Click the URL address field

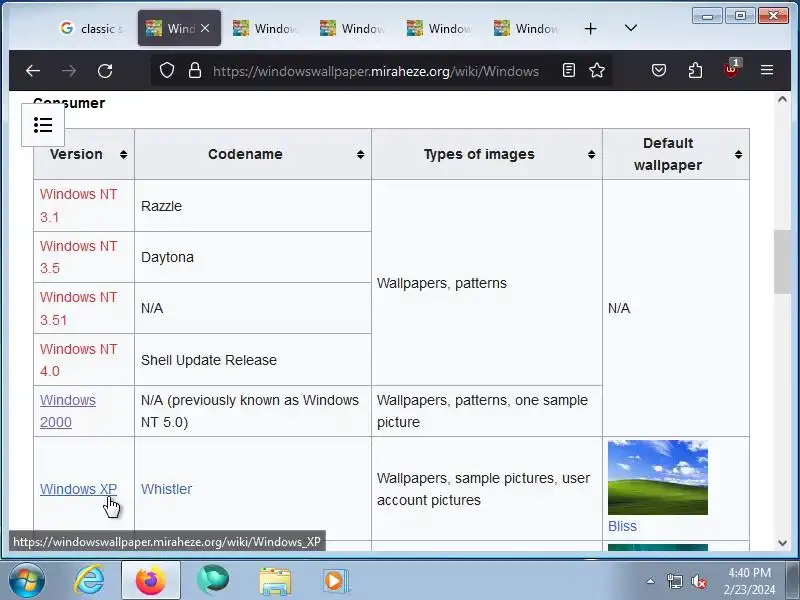[376, 71]
